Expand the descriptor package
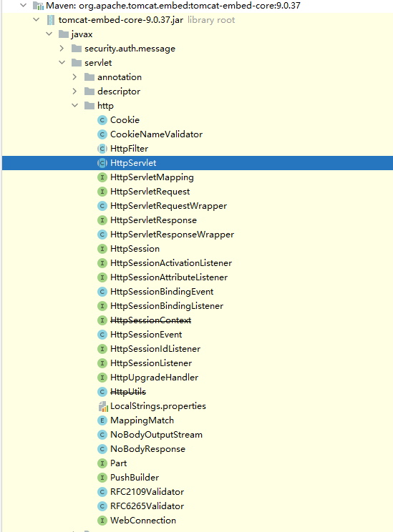The image size is (393, 532). (x=74, y=92)
